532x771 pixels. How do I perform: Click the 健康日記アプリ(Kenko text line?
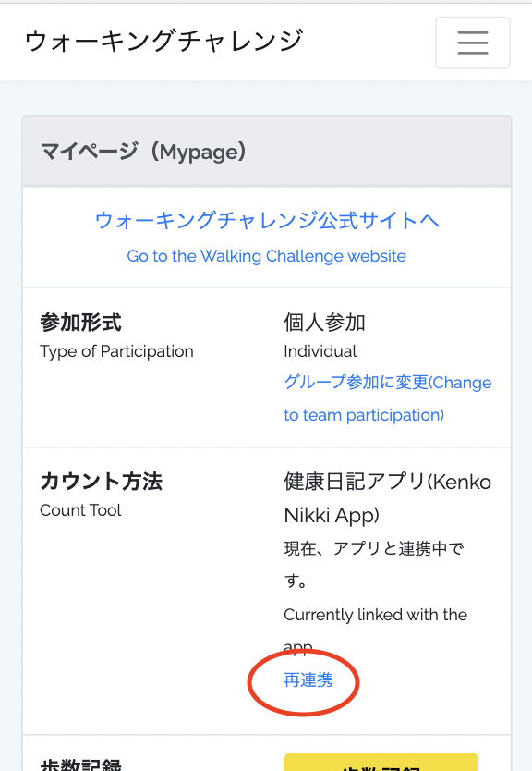(388, 482)
